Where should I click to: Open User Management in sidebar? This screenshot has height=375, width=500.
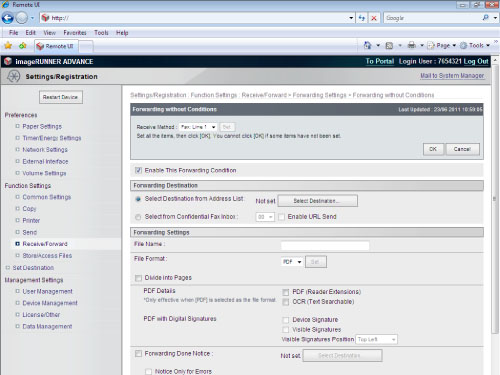point(47,291)
